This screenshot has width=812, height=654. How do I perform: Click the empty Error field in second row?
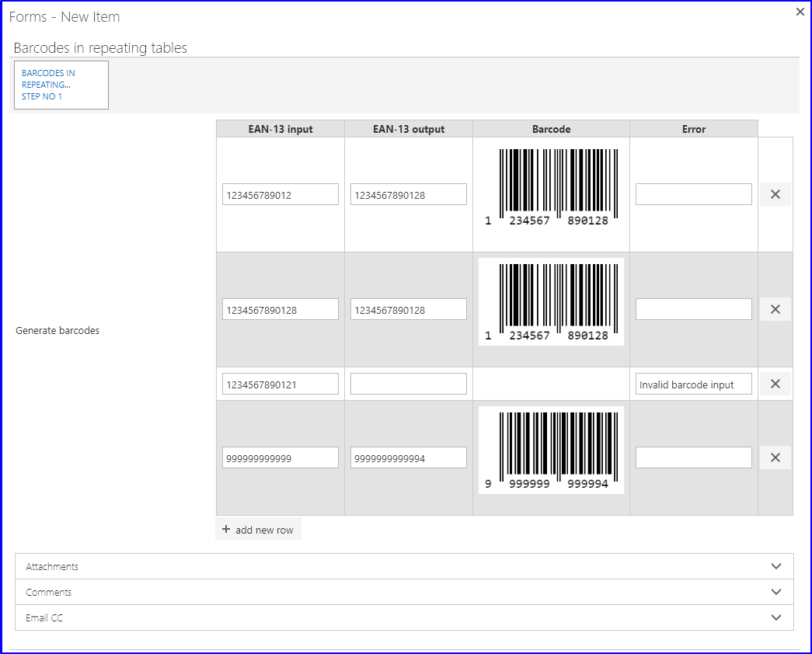(694, 310)
